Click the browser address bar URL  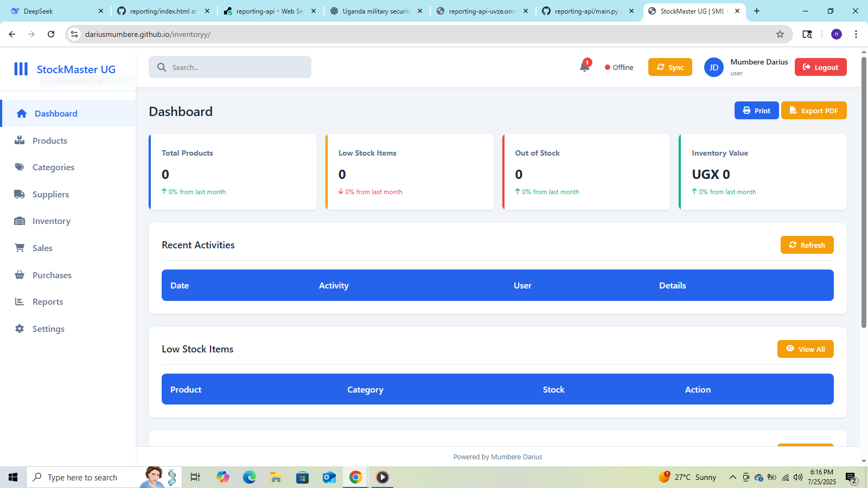(x=148, y=34)
